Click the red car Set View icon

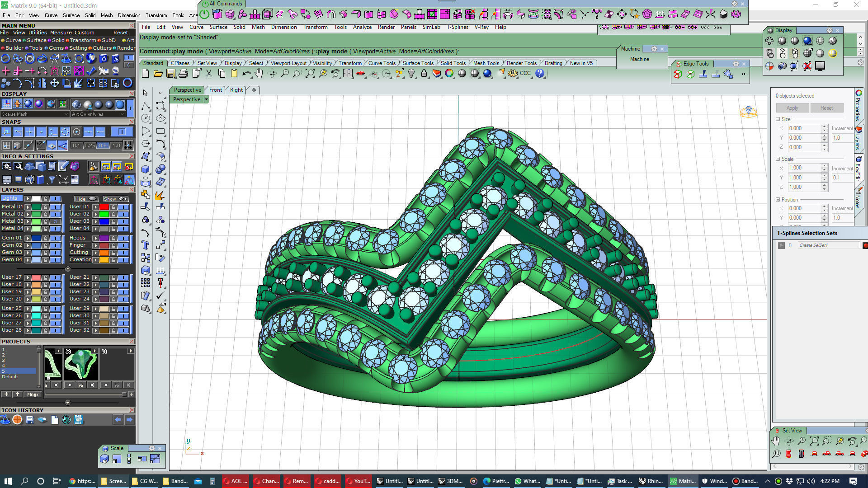(x=360, y=73)
